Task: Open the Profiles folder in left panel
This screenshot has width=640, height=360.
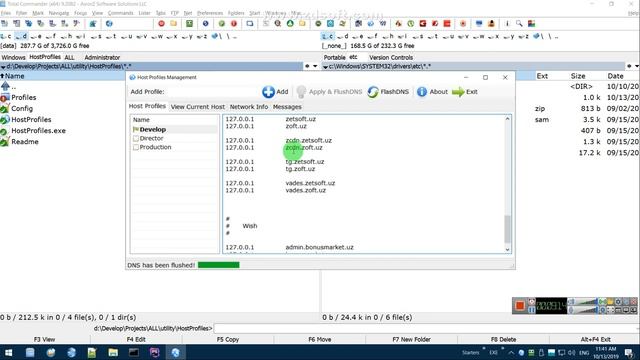Action: 23,98
